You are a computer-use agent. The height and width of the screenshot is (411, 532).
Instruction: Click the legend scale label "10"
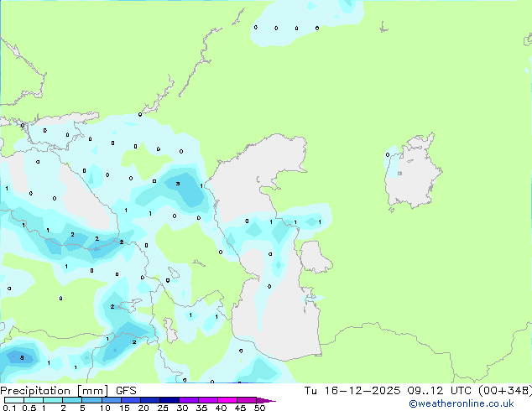(x=105, y=408)
